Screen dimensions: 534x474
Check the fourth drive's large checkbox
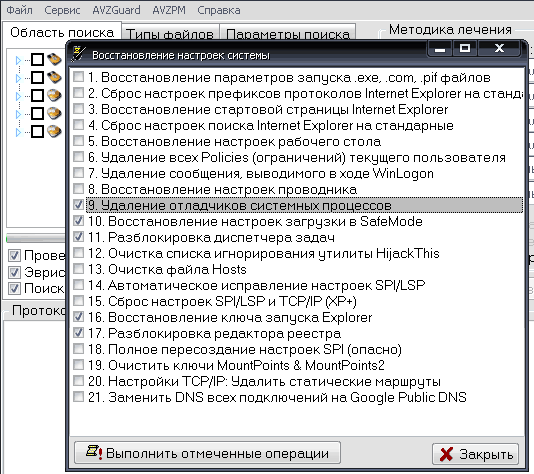tap(37, 113)
